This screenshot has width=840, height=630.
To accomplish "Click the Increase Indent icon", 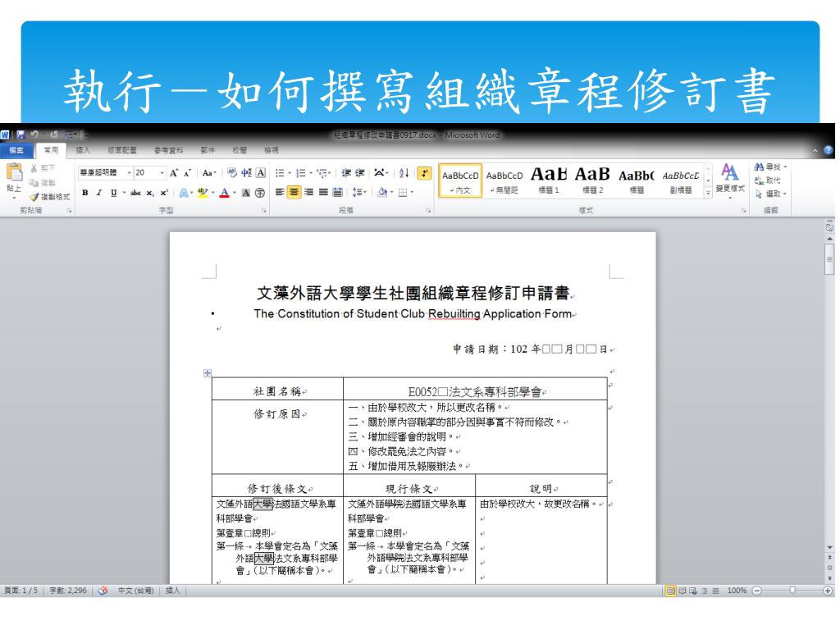I will (x=360, y=172).
